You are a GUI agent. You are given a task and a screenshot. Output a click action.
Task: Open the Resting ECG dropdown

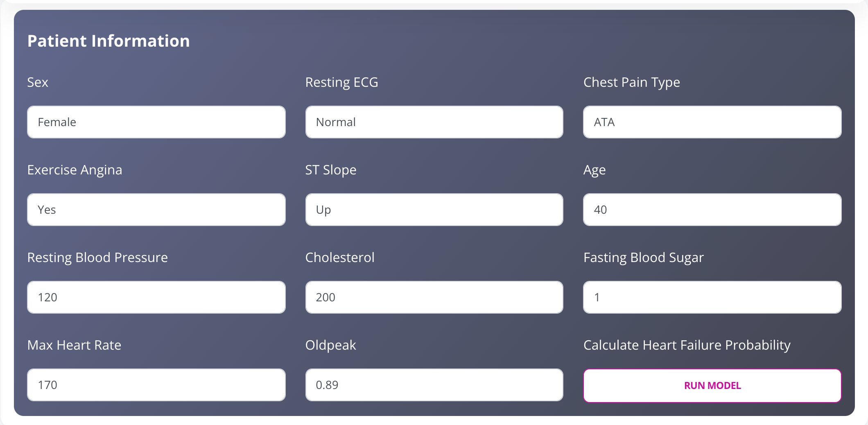click(x=434, y=122)
